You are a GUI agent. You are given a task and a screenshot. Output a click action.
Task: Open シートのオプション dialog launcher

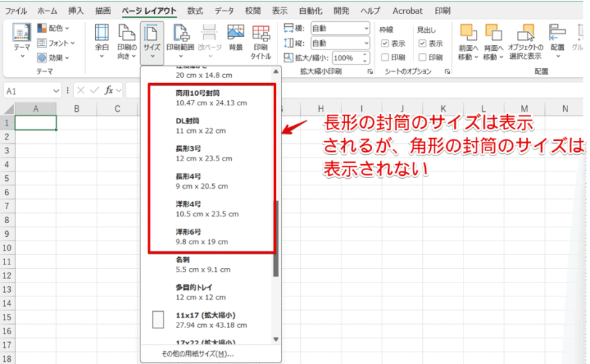pyautogui.click(x=448, y=71)
